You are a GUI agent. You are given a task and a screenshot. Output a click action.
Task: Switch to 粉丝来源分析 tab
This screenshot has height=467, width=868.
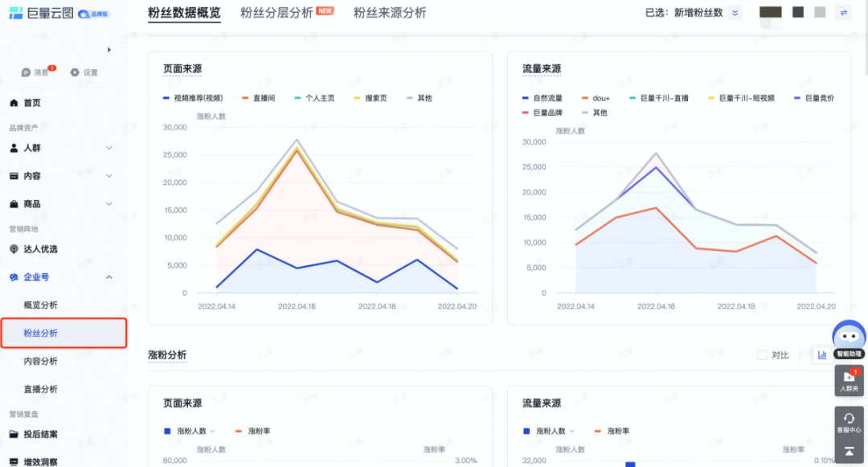(x=390, y=13)
